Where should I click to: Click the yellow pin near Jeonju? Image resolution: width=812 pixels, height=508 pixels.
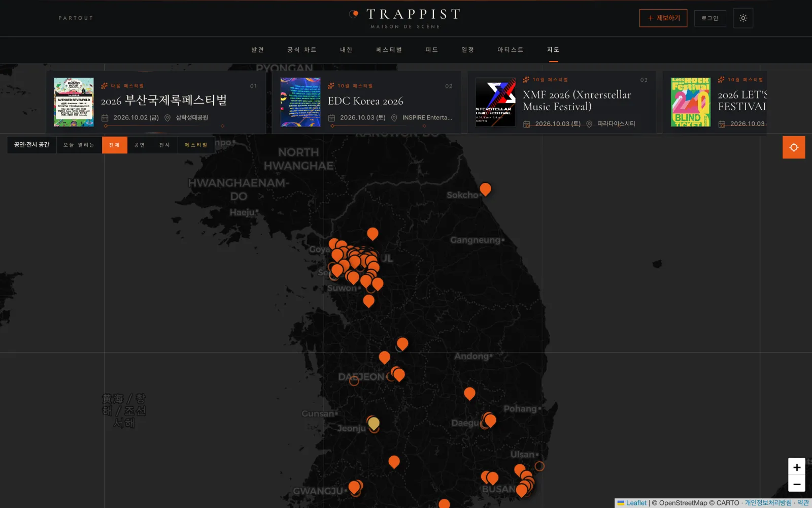(x=374, y=423)
